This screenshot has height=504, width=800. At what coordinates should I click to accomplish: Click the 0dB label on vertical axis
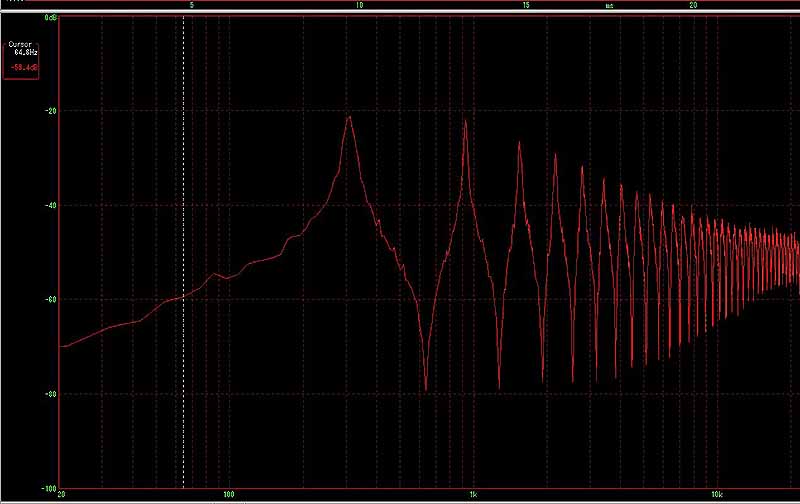49,19
